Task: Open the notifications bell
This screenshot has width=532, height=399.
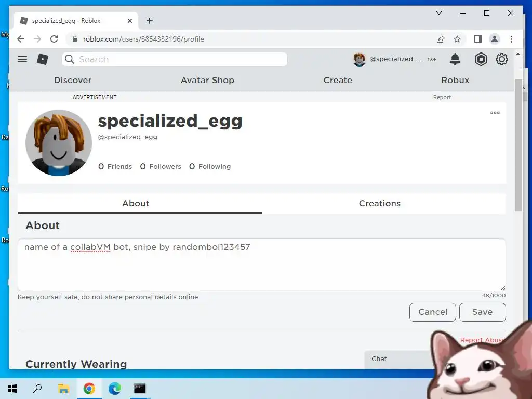Action: tap(455, 59)
